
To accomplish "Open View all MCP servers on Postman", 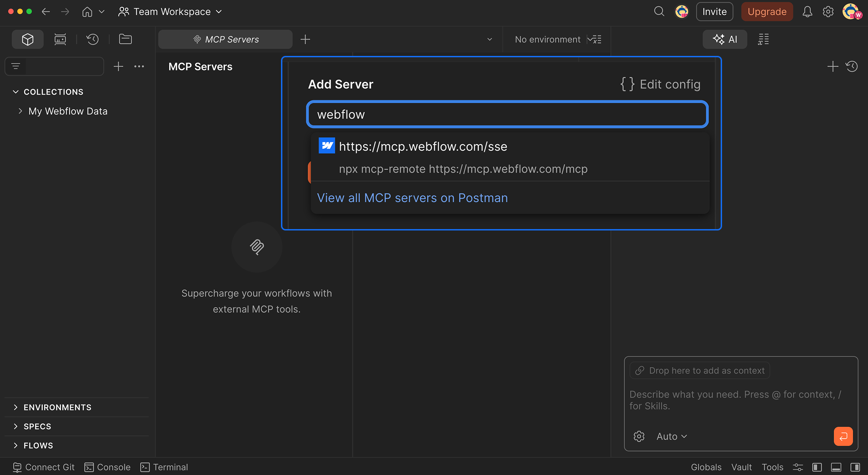I will point(412,198).
